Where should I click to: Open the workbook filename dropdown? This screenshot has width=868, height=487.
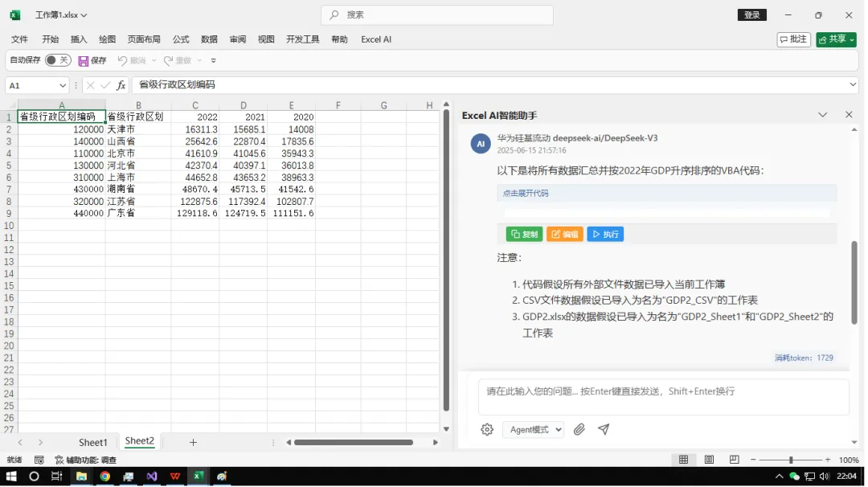point(84,15)
